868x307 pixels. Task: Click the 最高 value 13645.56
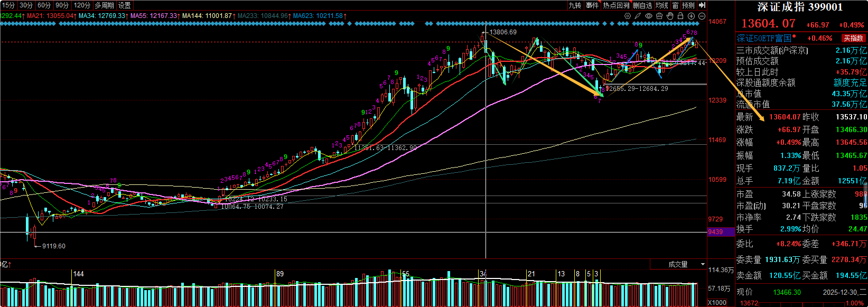click(852, 142)
